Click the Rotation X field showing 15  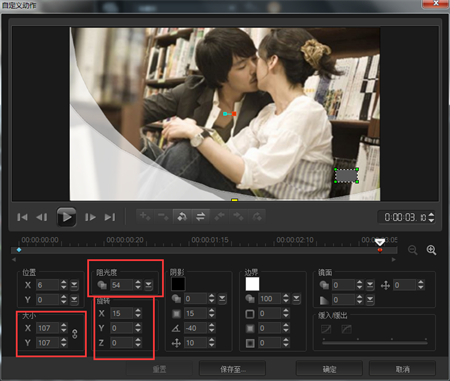pyautogui.click(x=122, y=313)
